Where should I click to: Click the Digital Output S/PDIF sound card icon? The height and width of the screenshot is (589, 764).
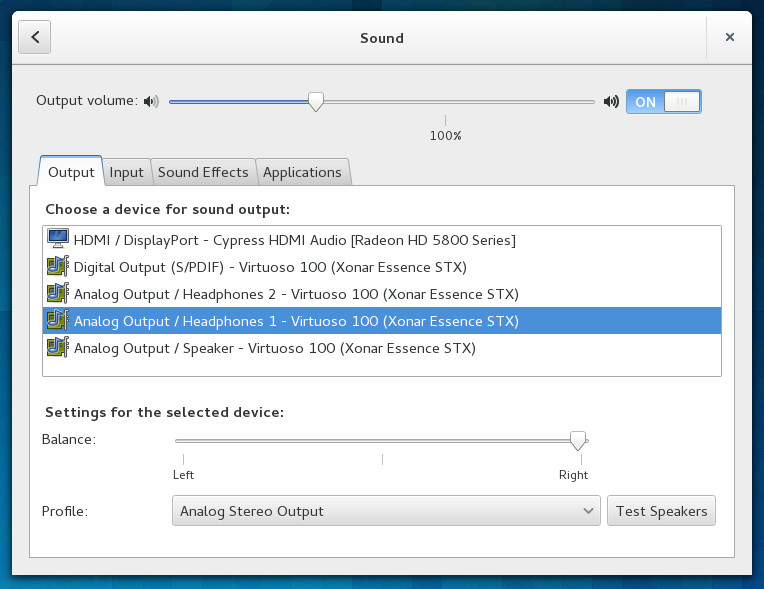click(58, 267)
